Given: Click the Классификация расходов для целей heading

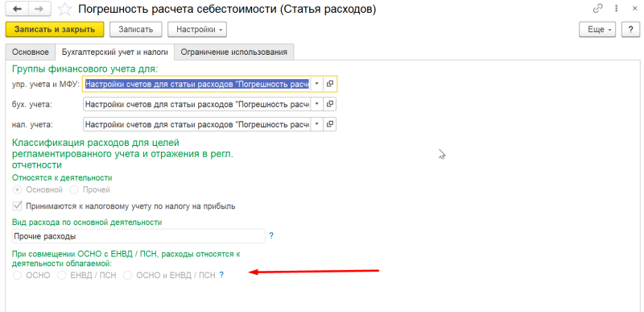Looking at the screenshot, I should click(x=123, y=154).
